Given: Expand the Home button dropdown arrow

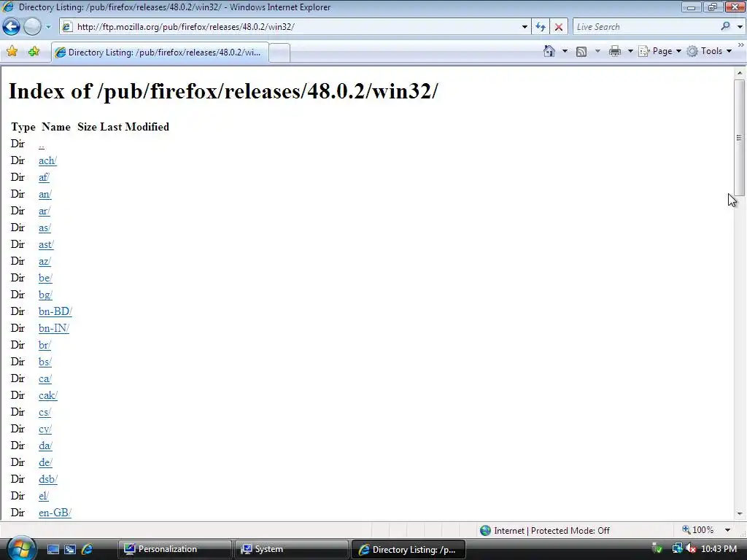Looking at the screenshot, I should 565,51.
